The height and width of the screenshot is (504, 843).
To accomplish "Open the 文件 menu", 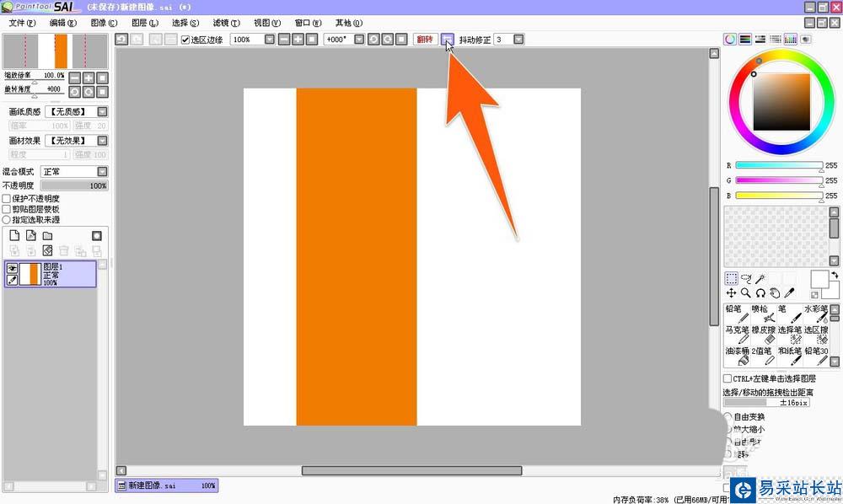I will pyautogui.click(x=22, y=23).
